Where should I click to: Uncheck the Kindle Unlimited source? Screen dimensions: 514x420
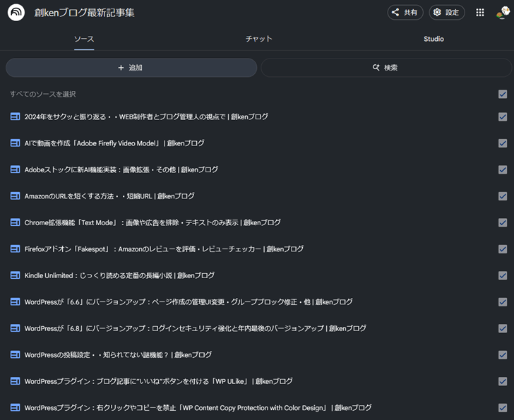tap(503, 275)
